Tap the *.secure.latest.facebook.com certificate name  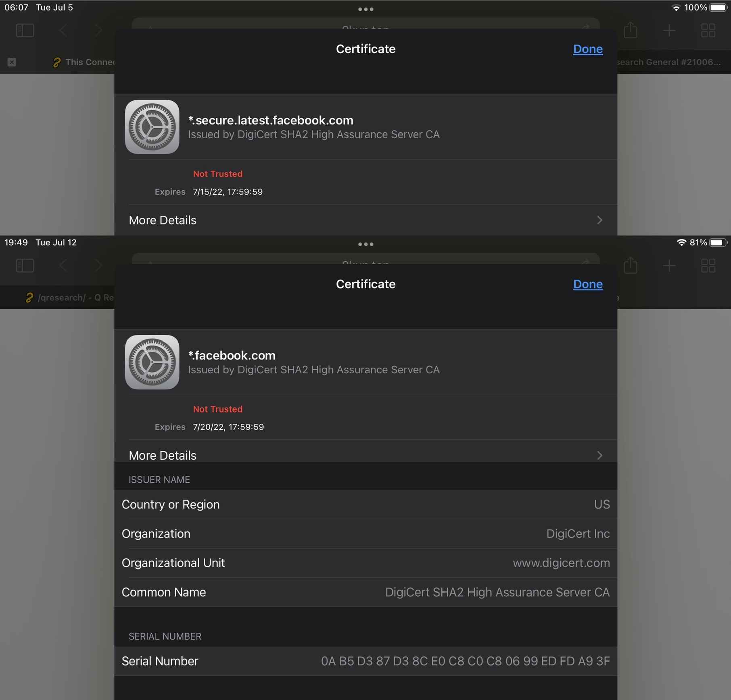click(x=271, y=120)
